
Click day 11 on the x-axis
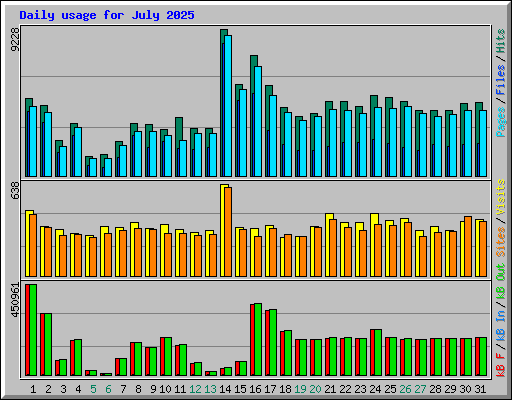pyautogui.click(x=180, y=389)
